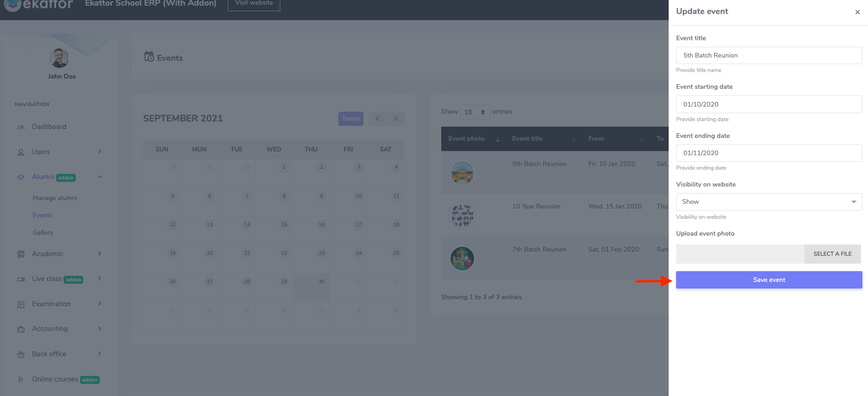The width and height of the screenshot is (868, 396).
Task: Click the Examination sidebar icon
Action: tap(21, 304)
